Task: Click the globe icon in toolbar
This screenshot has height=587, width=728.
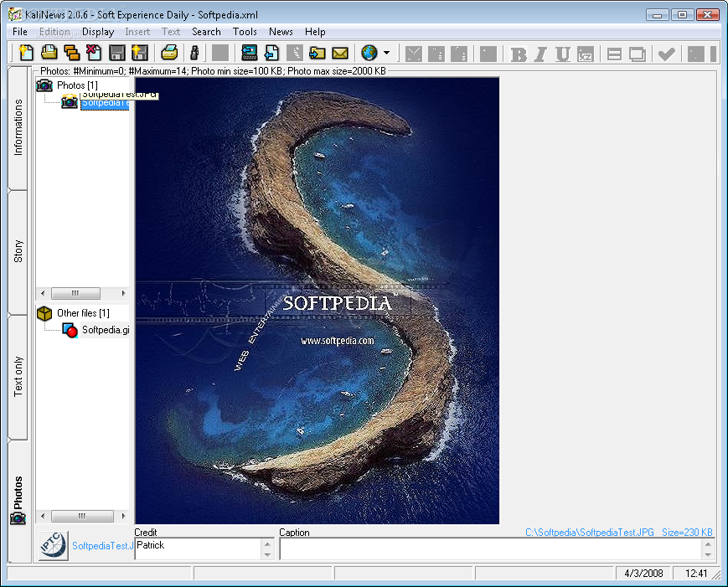Action: pos(369,54)
